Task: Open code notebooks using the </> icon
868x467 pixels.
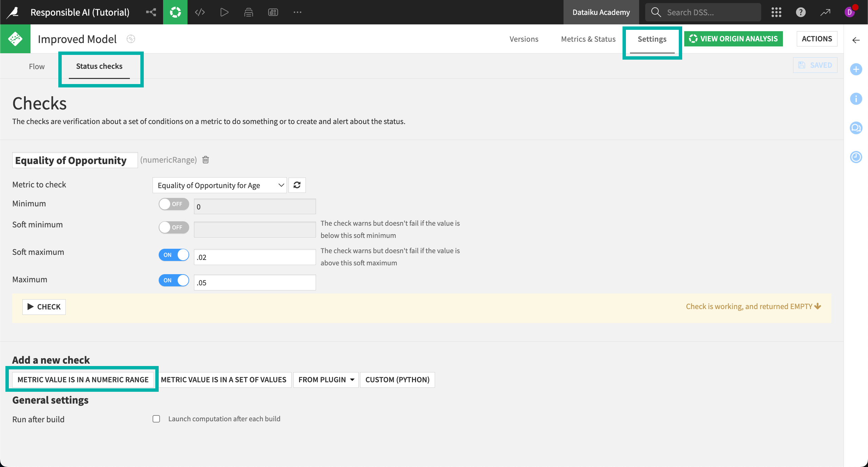Action: tap(200, 12)
